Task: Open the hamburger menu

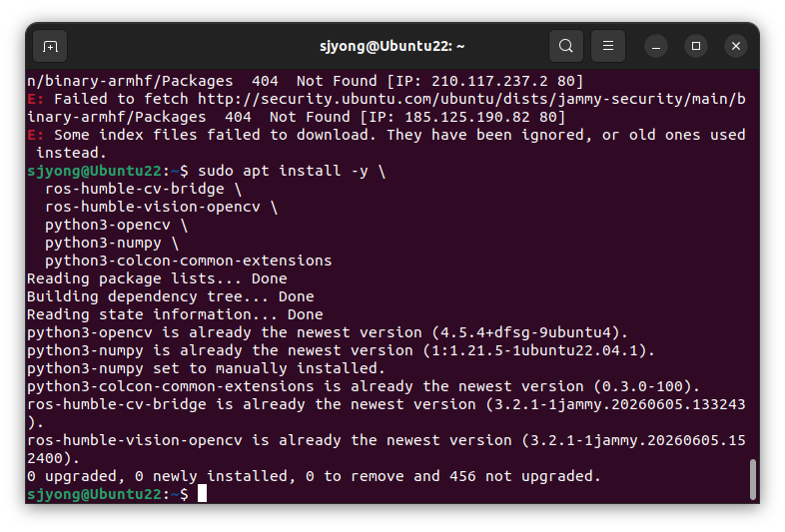Action: click(x=608, y=46)
